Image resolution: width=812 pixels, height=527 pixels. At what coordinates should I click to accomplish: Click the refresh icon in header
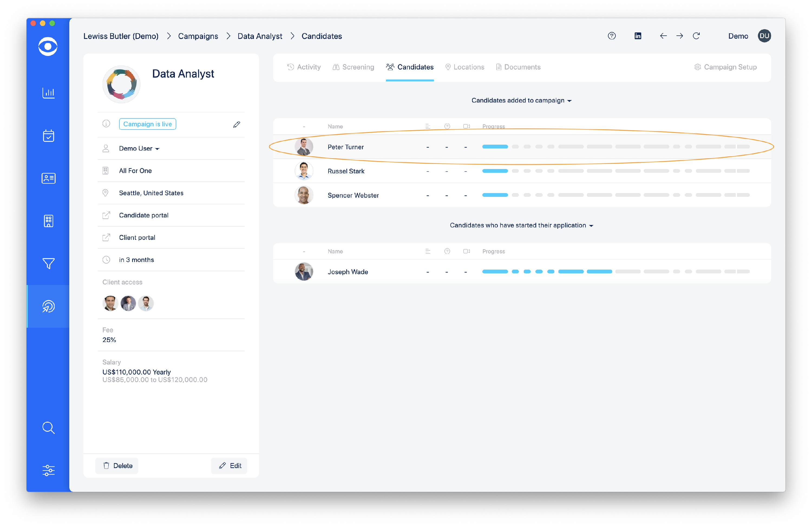click(696, 36)
